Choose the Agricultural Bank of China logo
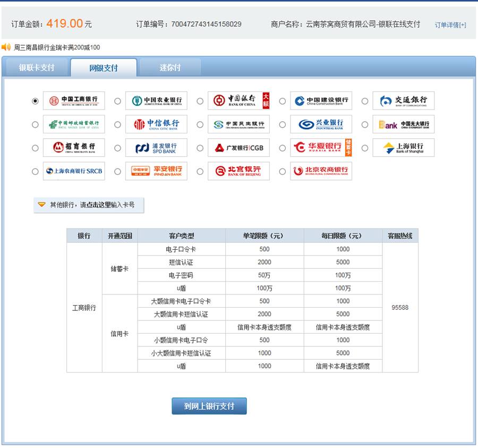 (156, 100)
